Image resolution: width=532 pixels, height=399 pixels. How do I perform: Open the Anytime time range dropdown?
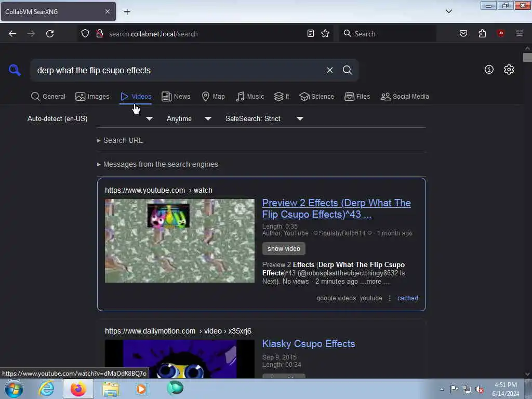pyautogui.click(x=189, y=119)
